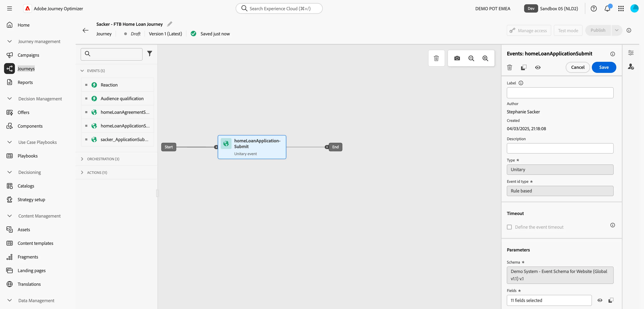Viewport: 644px width, 309px height.
Task: Delete selected node using canvas trash icon
Action: coord(436,58)
